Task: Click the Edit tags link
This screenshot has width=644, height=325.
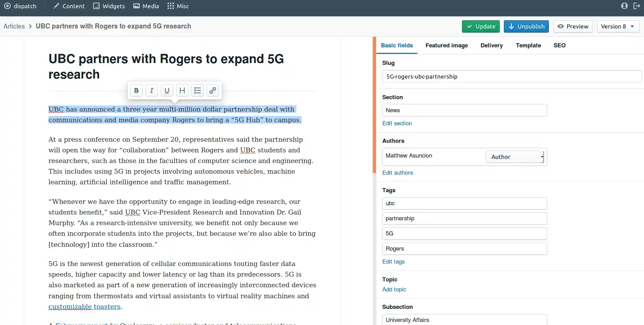Action: pyautogui.click(x=393, y=262)
